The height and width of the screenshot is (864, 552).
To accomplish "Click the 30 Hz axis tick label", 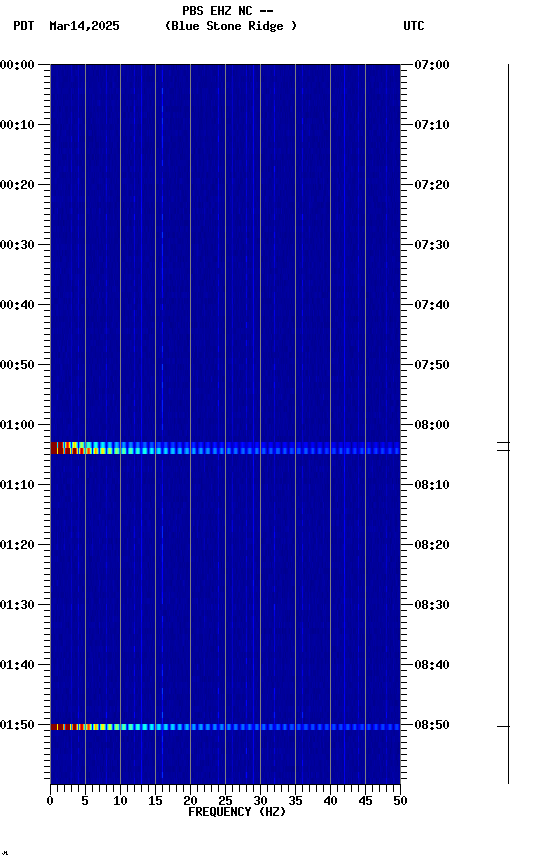I will [260, 801].
